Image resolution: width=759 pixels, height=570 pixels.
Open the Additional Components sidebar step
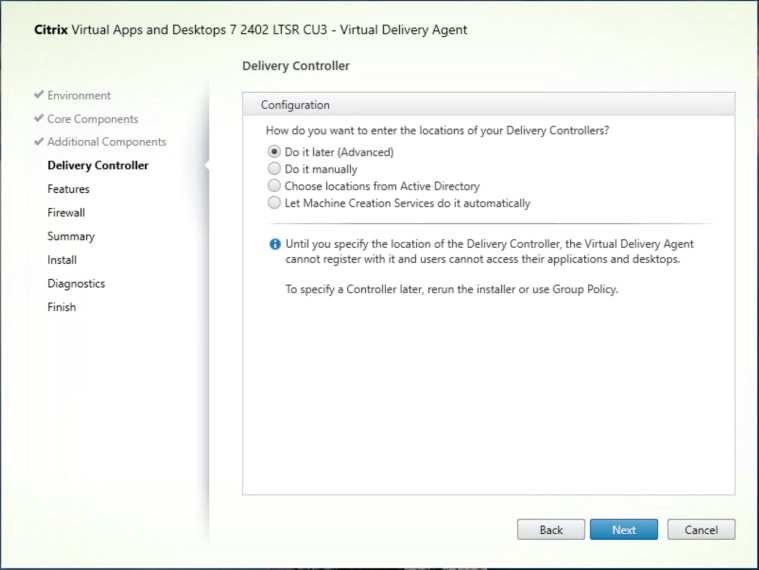point(106,142)
